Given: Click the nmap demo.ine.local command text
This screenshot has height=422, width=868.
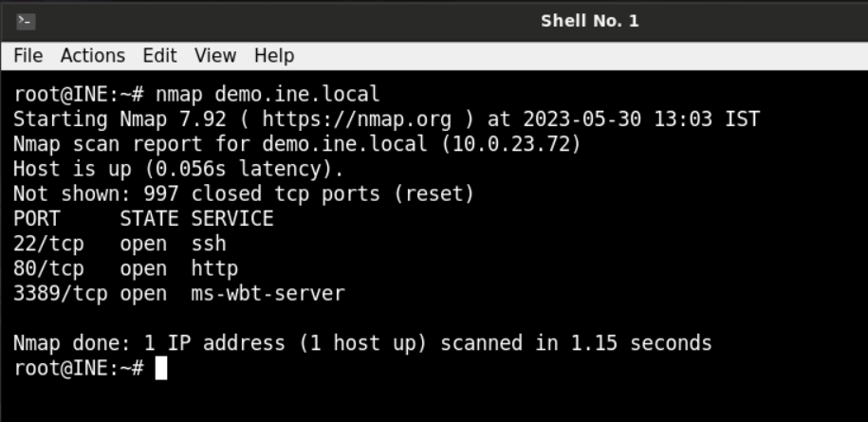Looking at the screenshot, I should coord(268,94).
